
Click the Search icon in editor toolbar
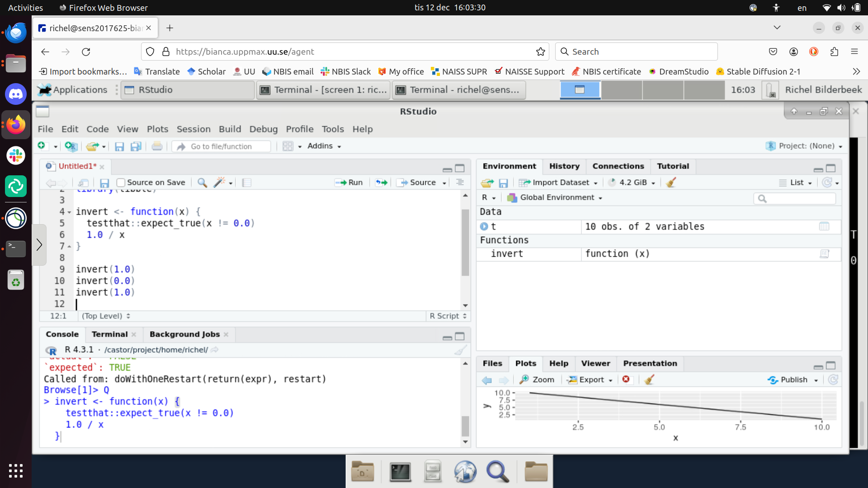tap(202, 183)
